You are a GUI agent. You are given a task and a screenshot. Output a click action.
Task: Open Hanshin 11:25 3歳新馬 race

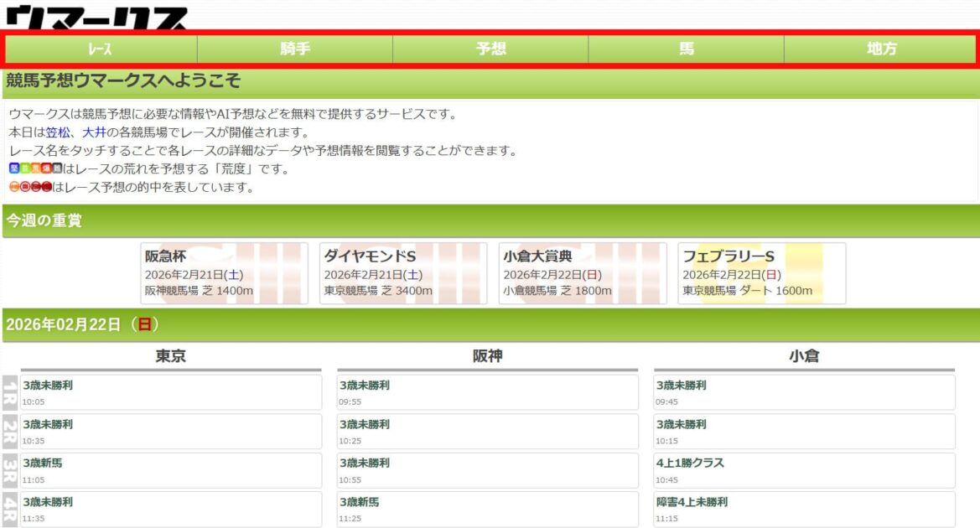487,509
